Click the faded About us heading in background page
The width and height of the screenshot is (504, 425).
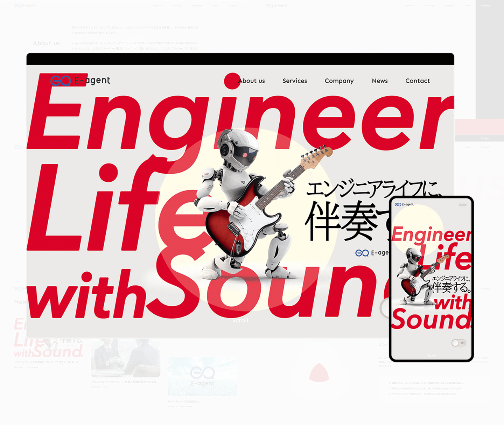tap(46, 43)
